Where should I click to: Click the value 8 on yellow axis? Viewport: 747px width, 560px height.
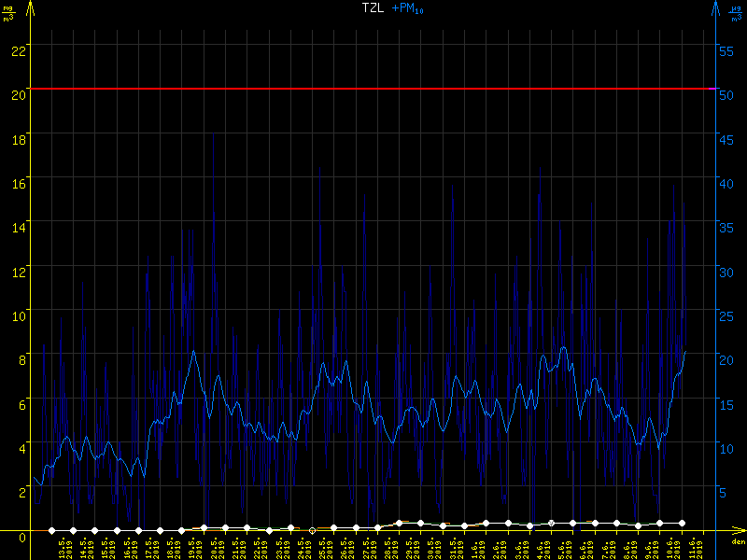(20, 358)
